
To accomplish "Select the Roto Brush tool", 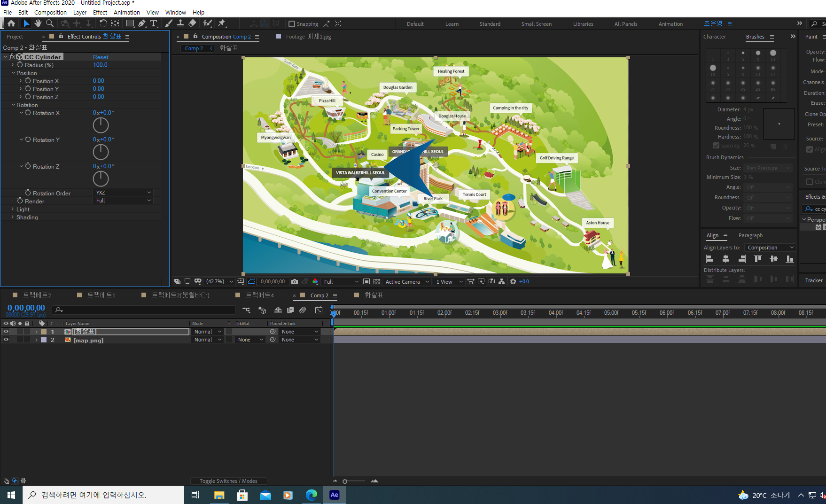I will click(207, 23).
